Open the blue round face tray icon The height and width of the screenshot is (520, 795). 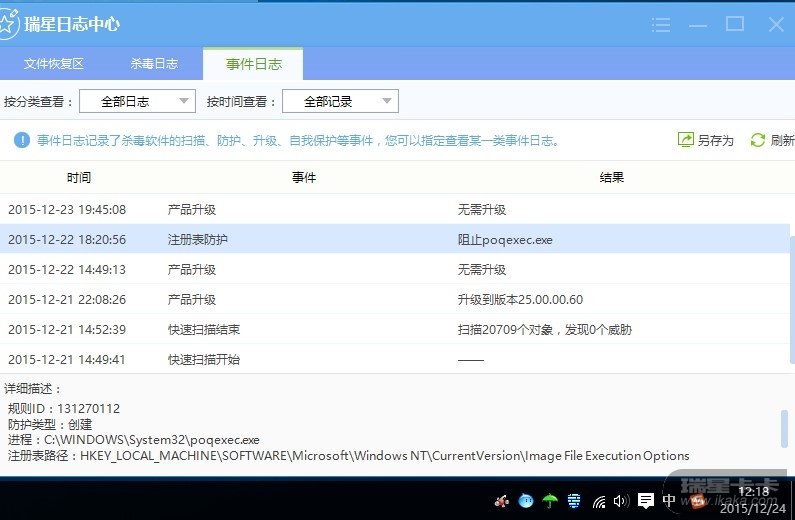(526, 501)
